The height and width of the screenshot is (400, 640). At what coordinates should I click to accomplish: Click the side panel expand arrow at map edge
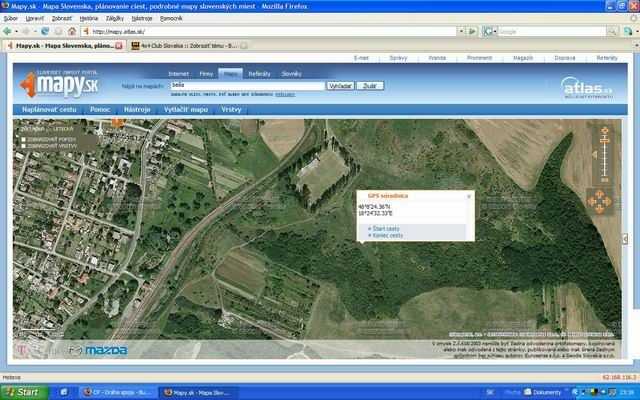[x=625, y=239]
